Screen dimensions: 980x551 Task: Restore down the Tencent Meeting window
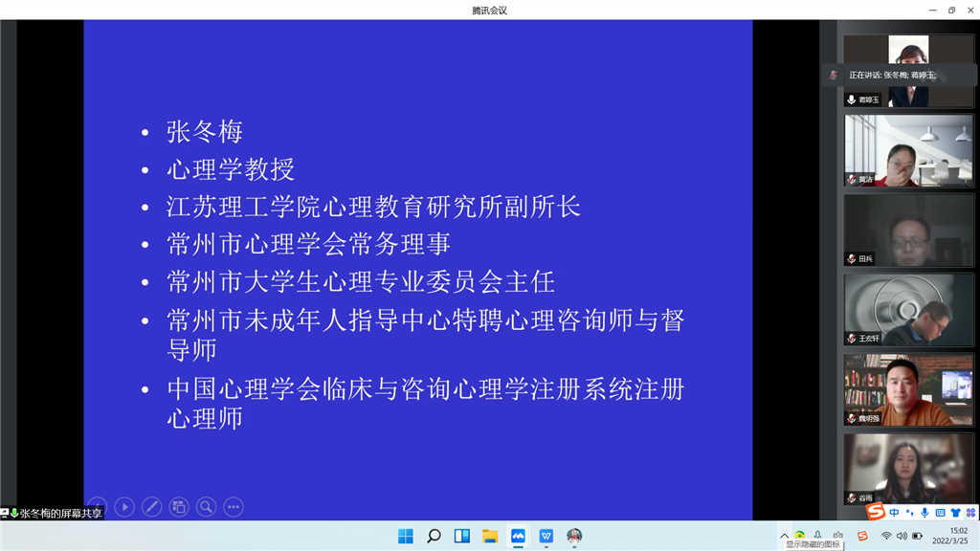coord(952,10)
